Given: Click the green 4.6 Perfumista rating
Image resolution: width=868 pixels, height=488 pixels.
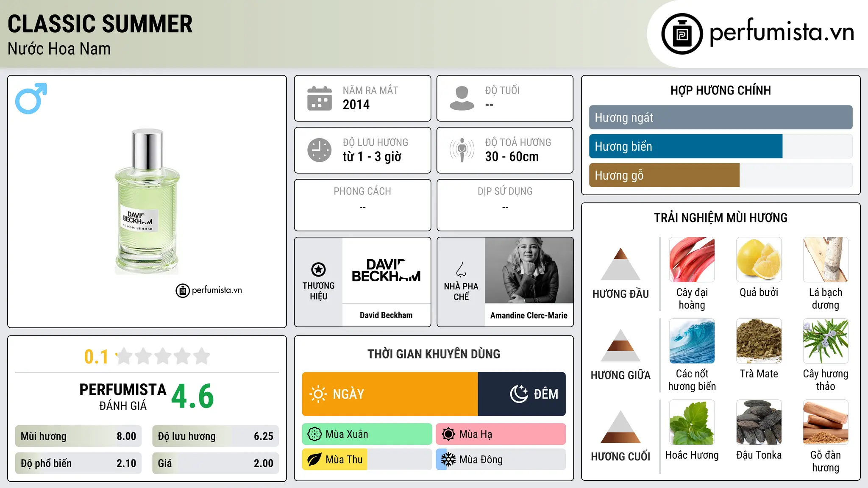Looking at the screenshot, I should (193, 396).
